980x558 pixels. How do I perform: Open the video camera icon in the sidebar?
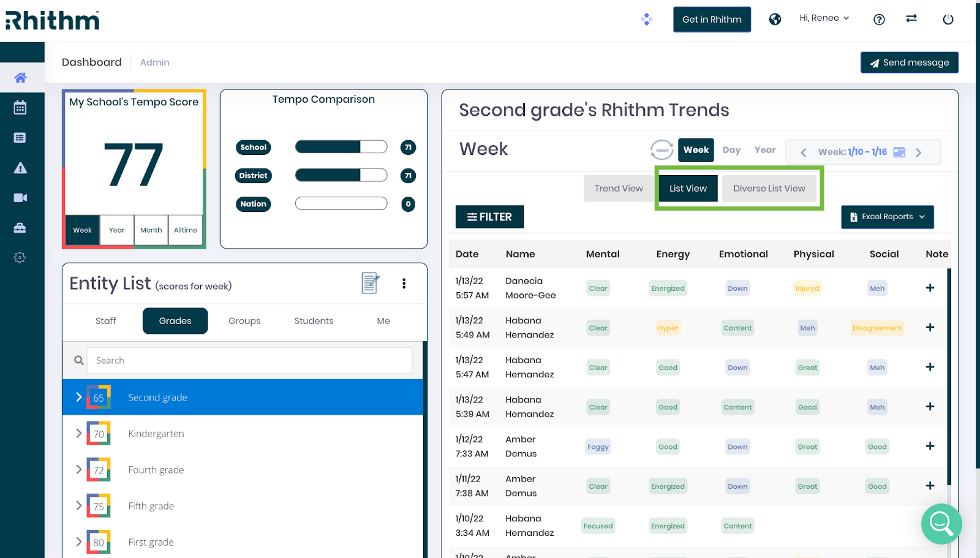[20, 198]
